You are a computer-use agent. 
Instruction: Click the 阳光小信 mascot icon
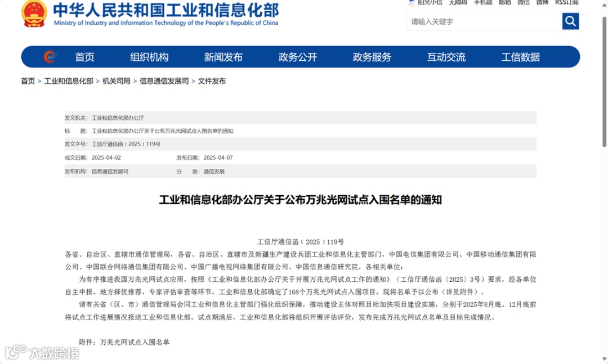coord(412,3)
